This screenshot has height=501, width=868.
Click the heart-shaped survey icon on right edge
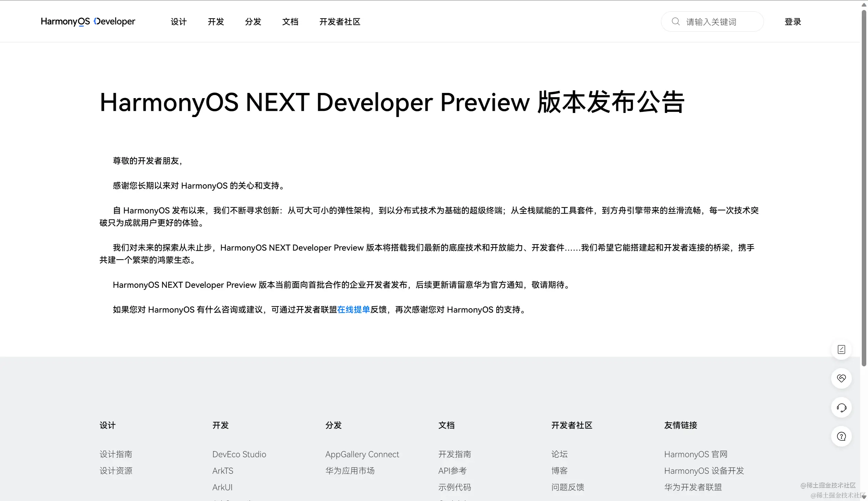841,378
